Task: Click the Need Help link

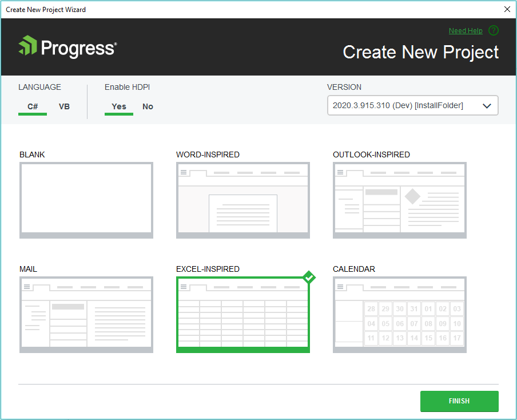Action: [466, 30]
